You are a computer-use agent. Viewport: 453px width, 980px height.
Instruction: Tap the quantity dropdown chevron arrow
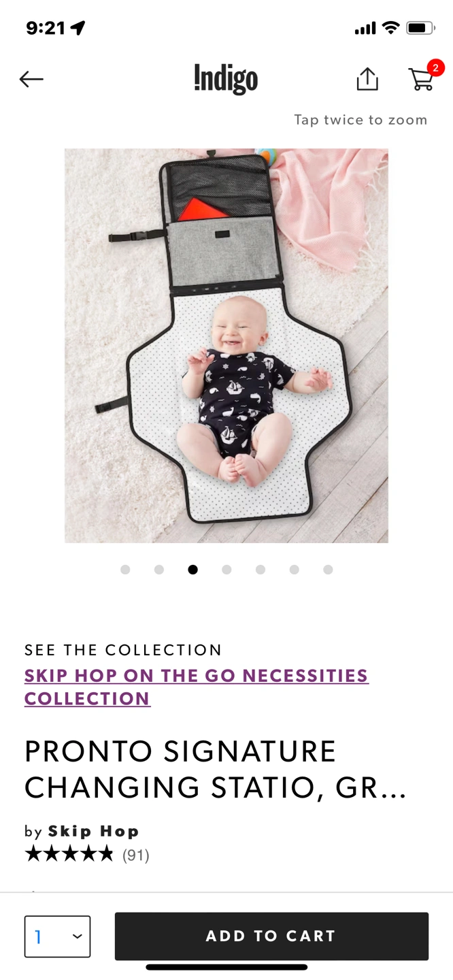(x=78, y=936)
